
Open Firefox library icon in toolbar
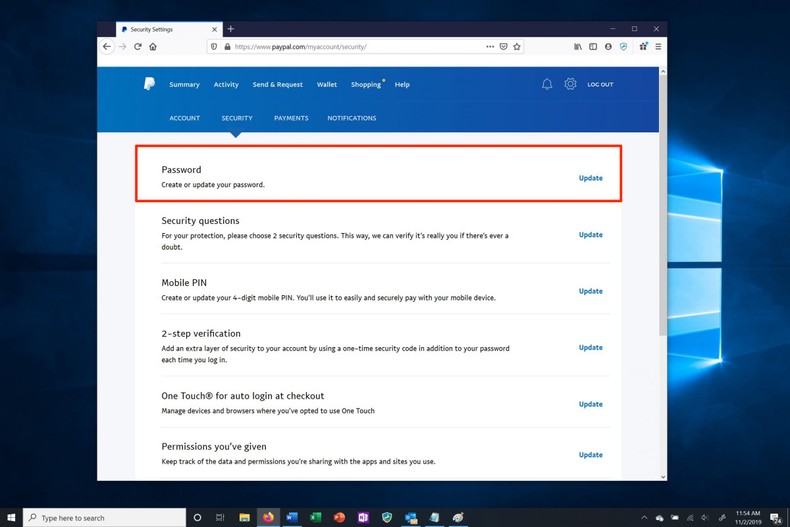pos(578,47)
